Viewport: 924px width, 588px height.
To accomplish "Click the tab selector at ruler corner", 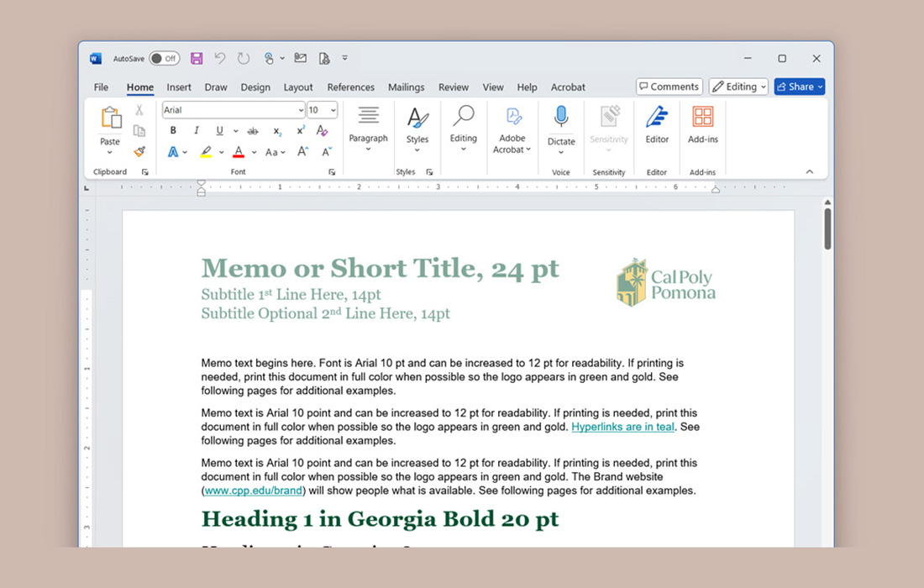I will [x=87, y=188].
